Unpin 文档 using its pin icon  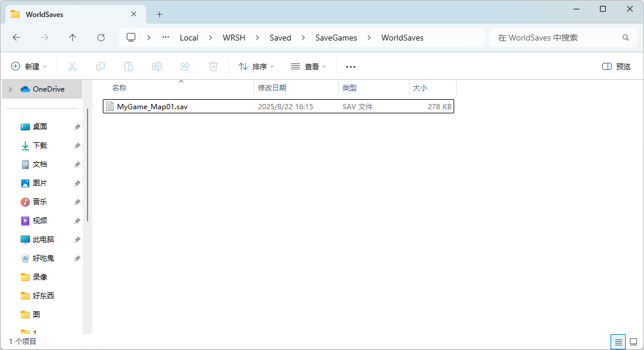(77, 165)
